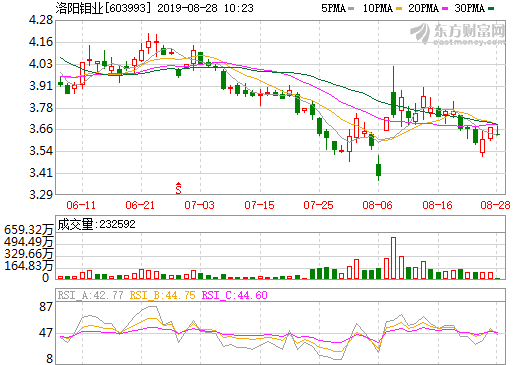Click the 8 label on the RSI axis
Screen dimensions: 520x365
tap(50, 359)
